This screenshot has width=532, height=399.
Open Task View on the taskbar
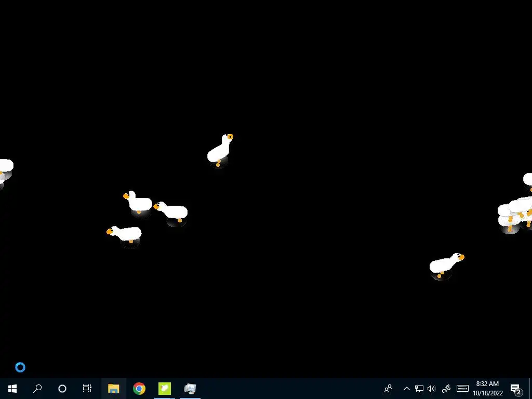pos(87,389)
